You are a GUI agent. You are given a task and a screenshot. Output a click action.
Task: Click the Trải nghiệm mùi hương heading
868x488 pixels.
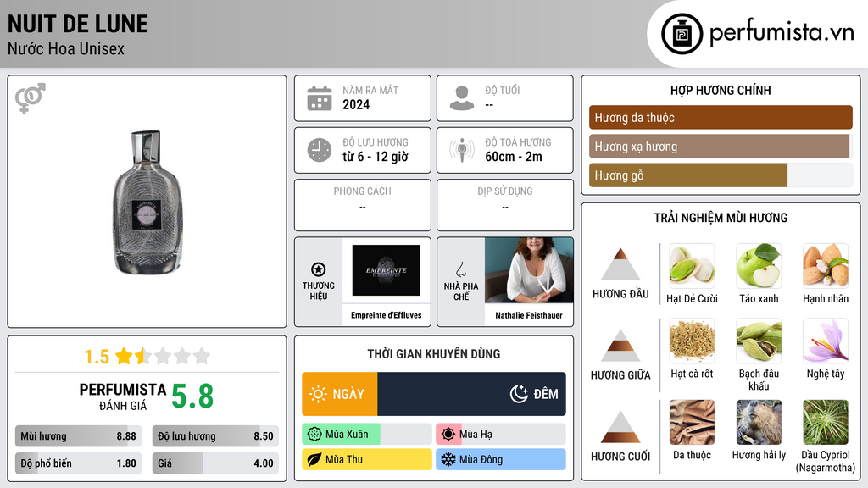coord(721,218)
